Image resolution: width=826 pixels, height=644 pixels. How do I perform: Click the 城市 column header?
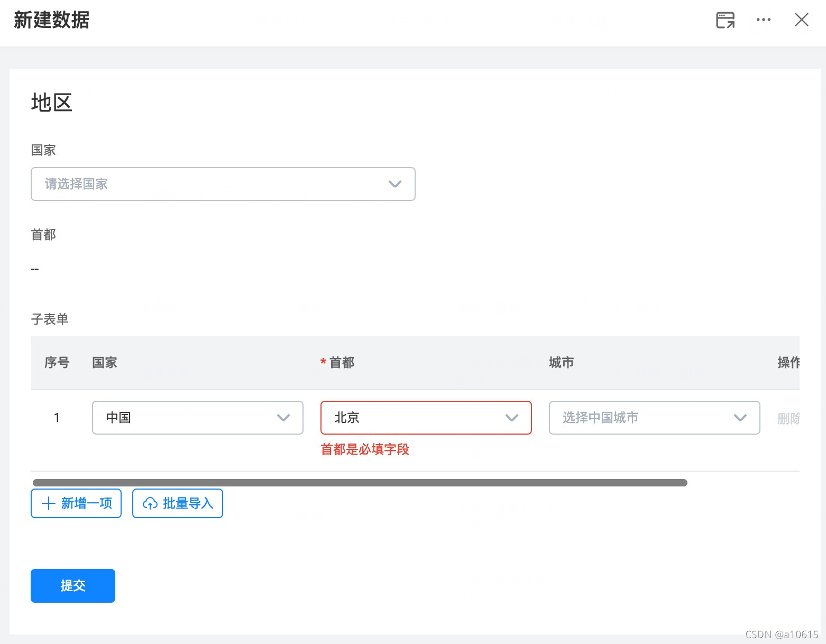coord(562,363)
